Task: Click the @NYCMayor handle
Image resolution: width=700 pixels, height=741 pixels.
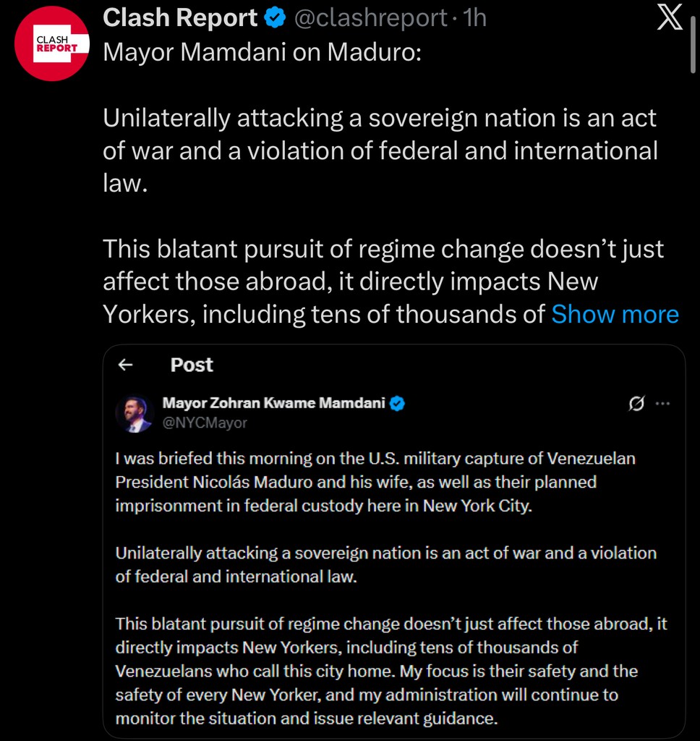Action: click(x=205, y=423)
